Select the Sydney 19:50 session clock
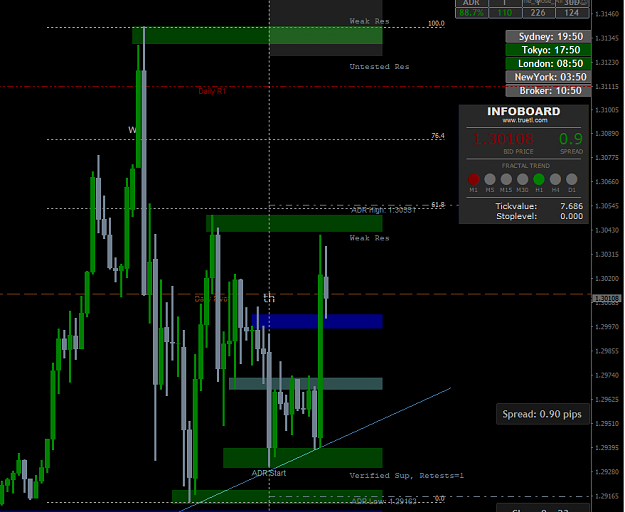Screen dimensions: 625x512 coord(548,37)
